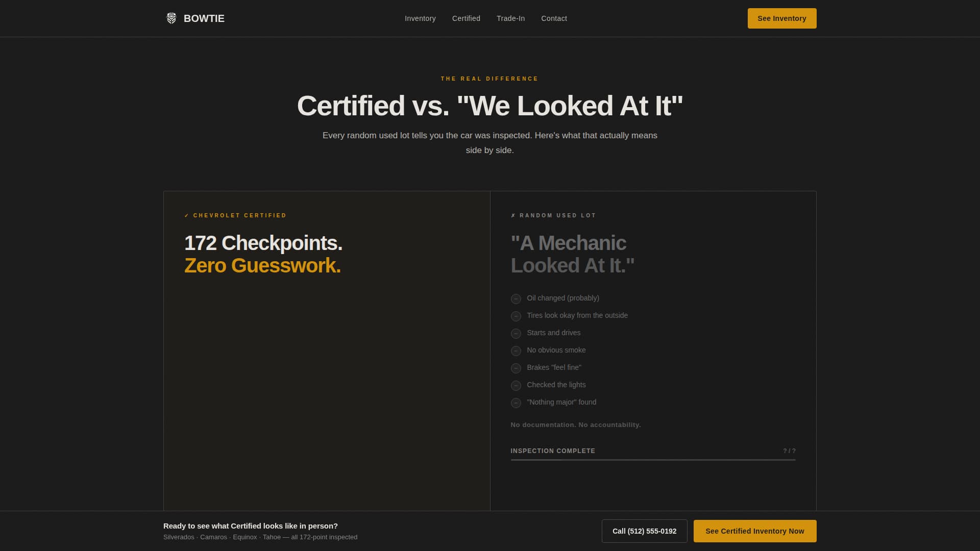This screenshot has height=551, width=980.
Task: Click the 'Random Used Lot' label
Action: tap(553, 215)
